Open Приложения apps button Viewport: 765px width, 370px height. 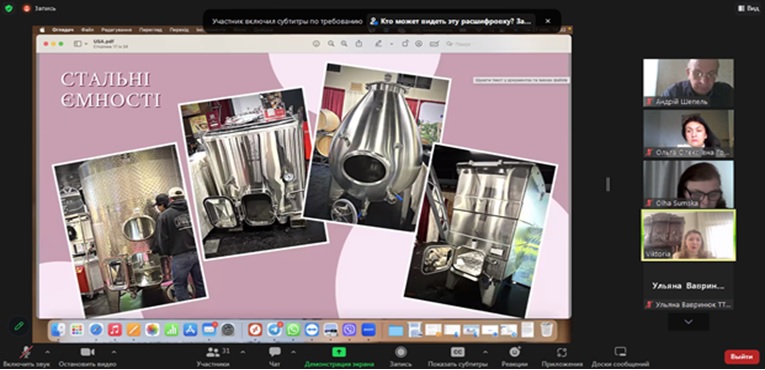[562, 357]
